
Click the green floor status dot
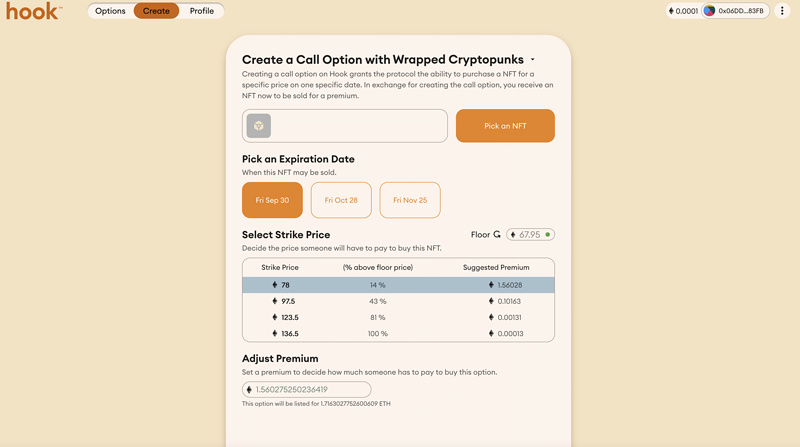(548, 234)
